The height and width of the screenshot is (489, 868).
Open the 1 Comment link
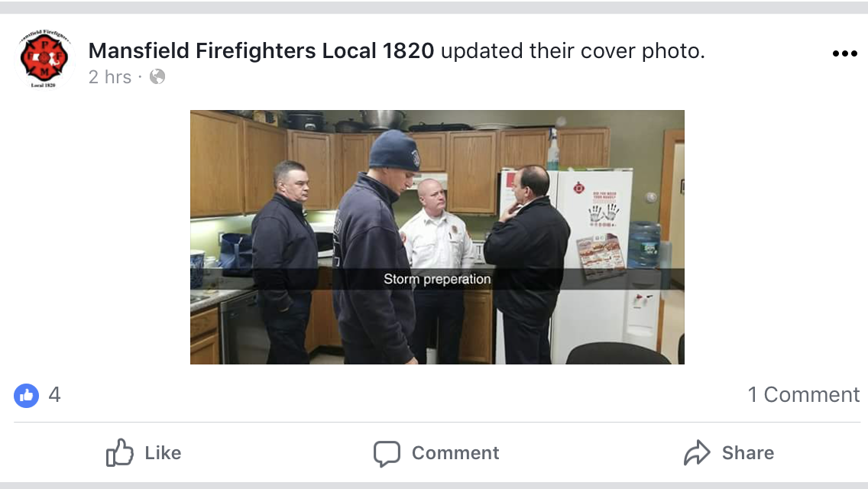point(804,395)
